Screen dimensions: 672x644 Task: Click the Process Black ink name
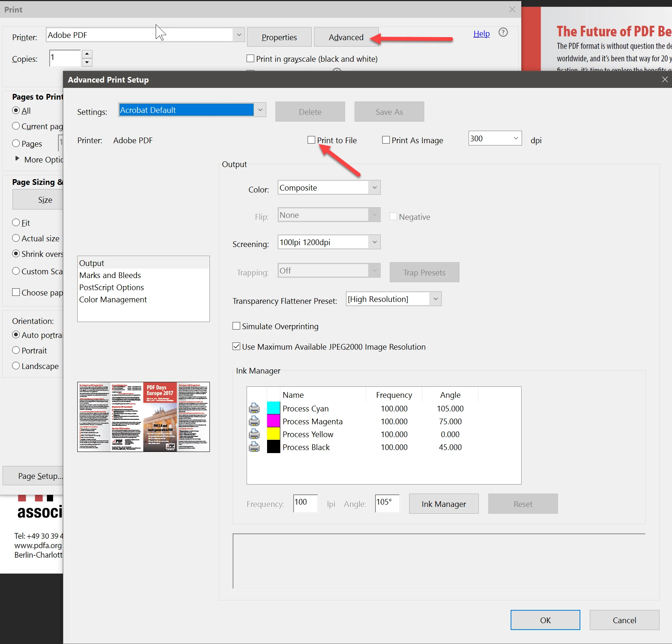pos(306,447)
